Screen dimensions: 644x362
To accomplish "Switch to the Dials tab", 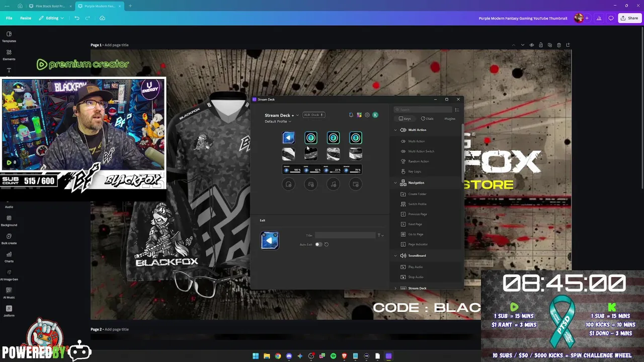I will 427,119.
